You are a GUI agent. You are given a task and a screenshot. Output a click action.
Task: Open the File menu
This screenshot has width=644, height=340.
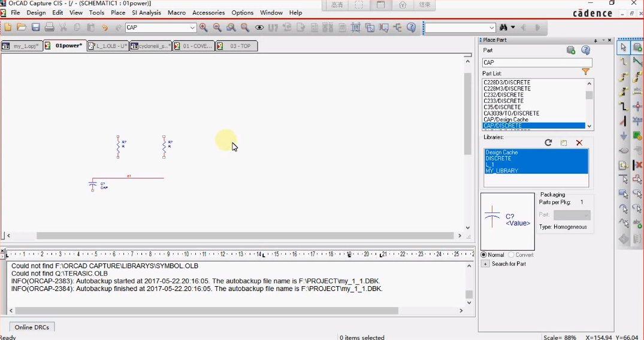[x=15, y=13]
